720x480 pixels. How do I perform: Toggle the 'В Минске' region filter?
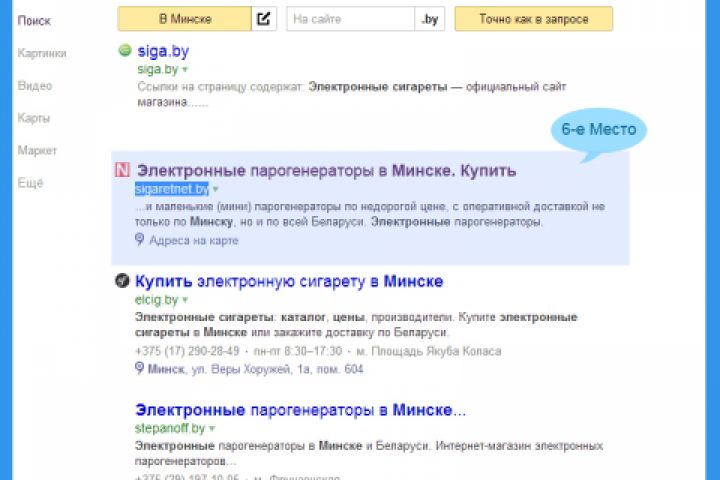pyautogui.click(x=185, y=19)
